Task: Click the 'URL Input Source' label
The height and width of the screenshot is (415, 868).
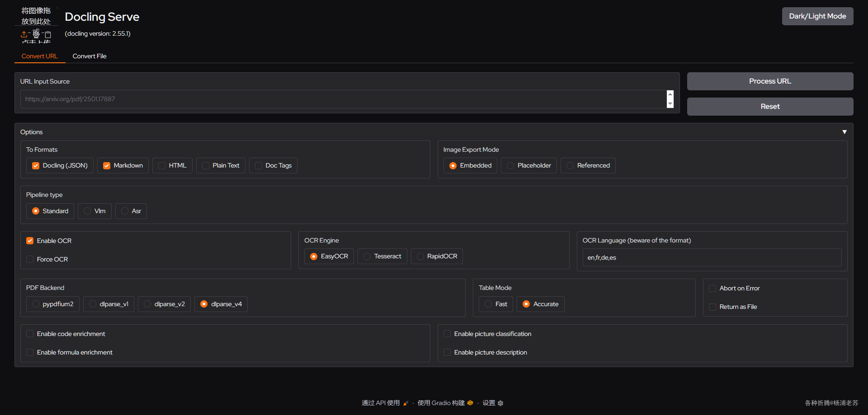Action: pyautogui.click(x=45, y=82)
